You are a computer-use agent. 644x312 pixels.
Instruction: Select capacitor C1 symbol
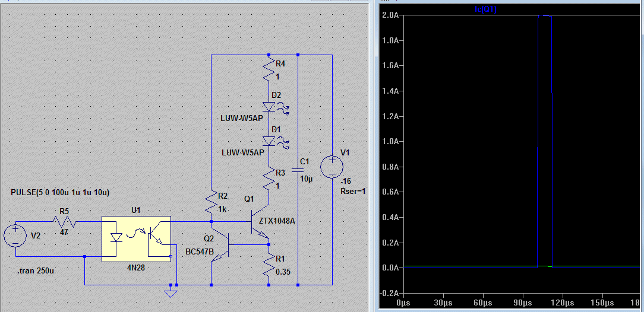click(298, 171)
